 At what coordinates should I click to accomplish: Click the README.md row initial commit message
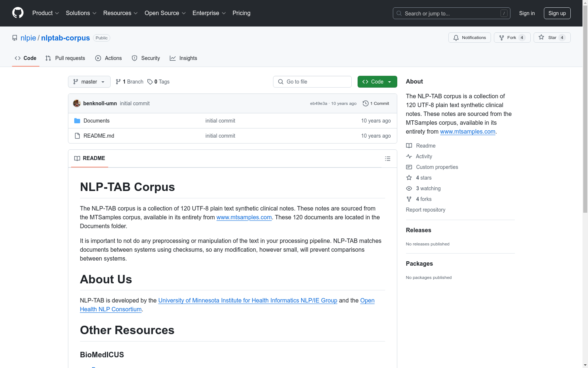click(220, 136)
